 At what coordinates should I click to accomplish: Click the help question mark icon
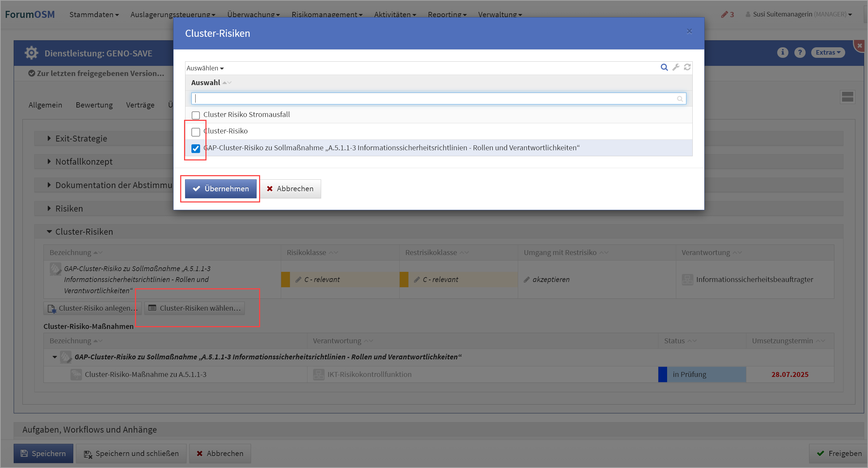pos(800,53)
